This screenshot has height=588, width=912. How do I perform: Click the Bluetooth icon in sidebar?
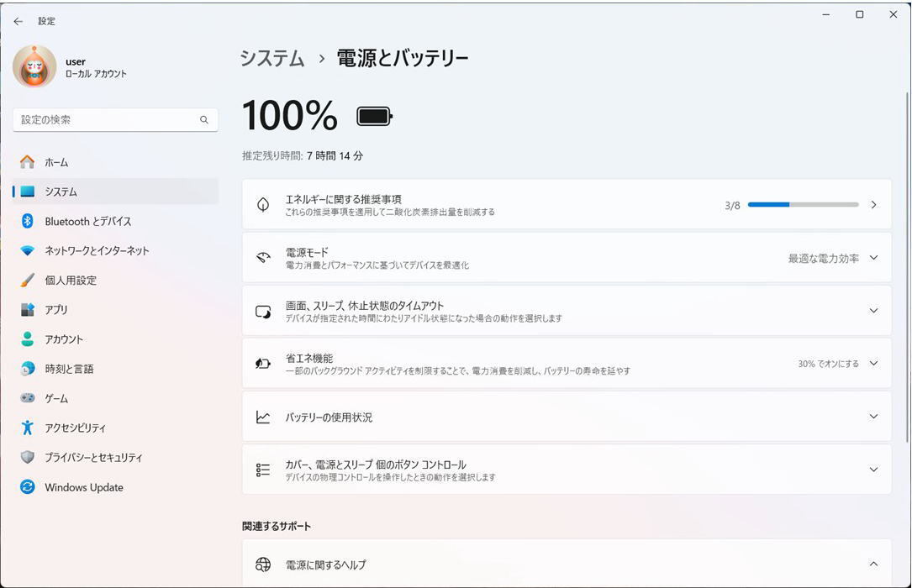pyautogui.click(x=27, y=221)
